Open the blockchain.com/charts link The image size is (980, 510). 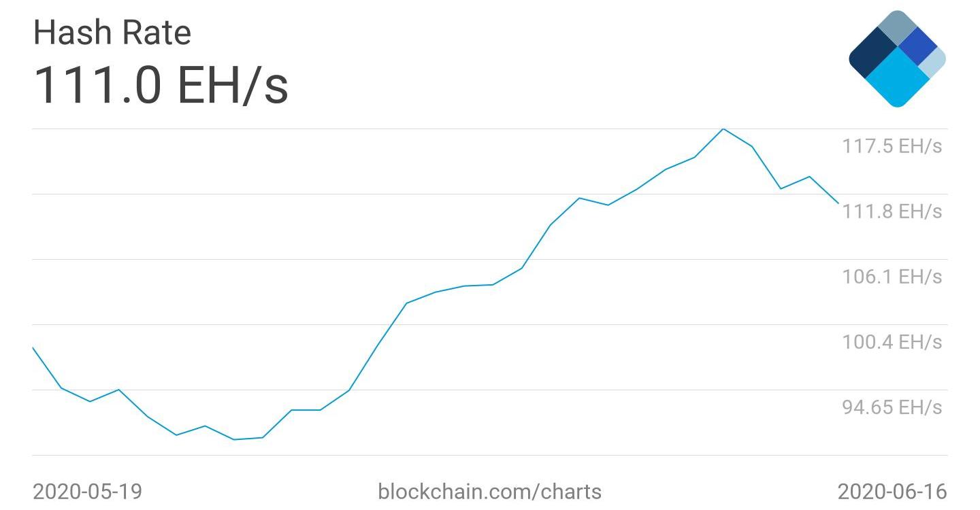489,491
